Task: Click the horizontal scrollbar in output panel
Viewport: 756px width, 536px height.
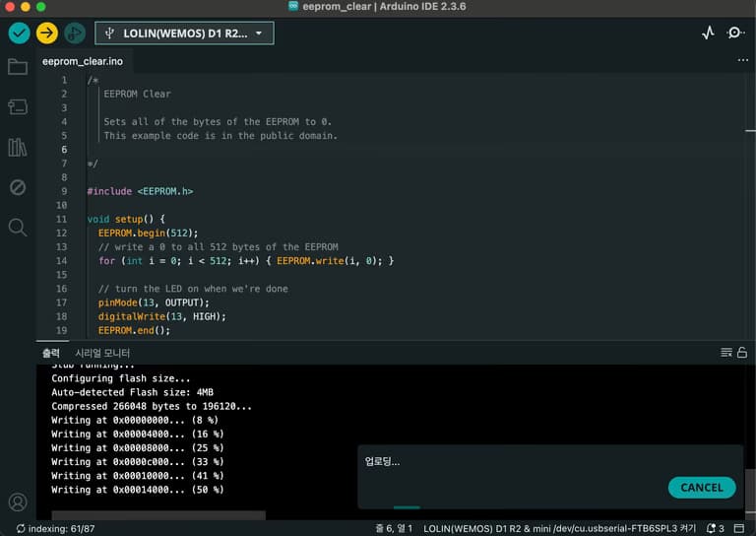Action: point(157,514)
